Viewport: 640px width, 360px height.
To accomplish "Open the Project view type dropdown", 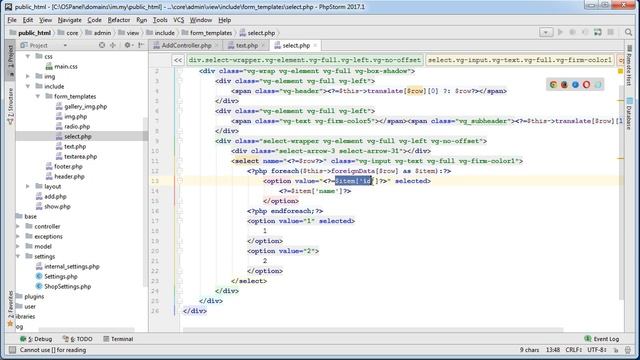I will [65, 45].
